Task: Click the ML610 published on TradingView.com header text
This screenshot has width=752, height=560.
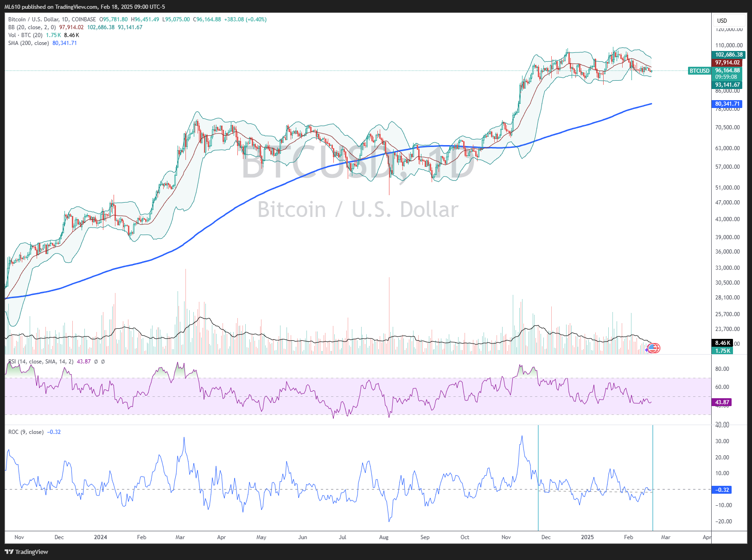Action: [x=84, y=7]
